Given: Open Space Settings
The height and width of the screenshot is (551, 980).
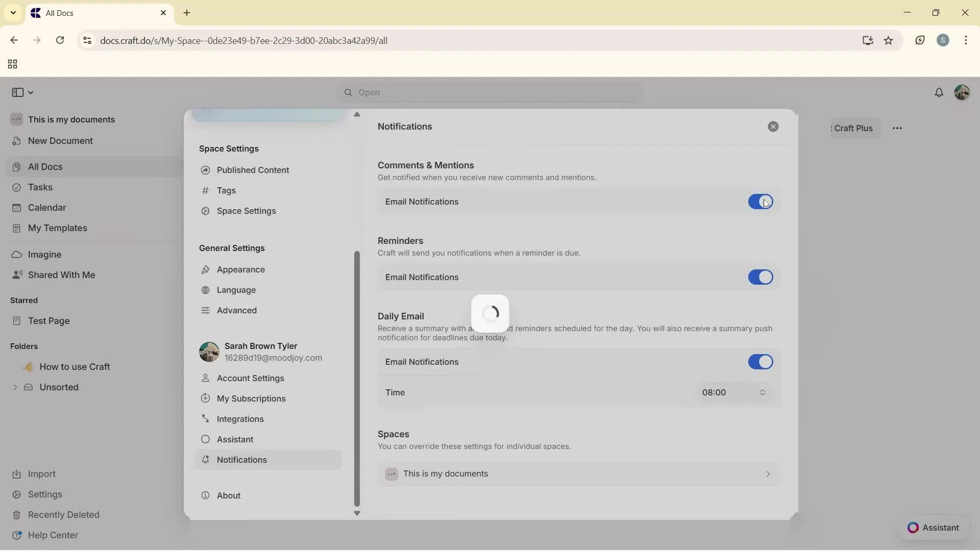Looking at the screenshot, I should pyautogui.click(x=246, y=211).
